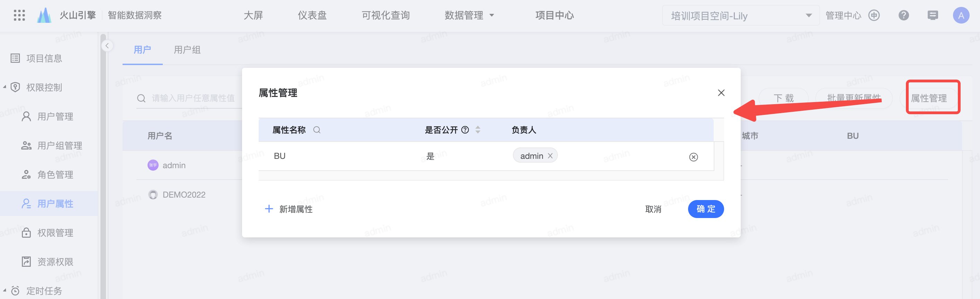This screenshot has height=299, width=980.
Task: Click the 确定 confirm button
Action: pyautogui.click(x=705, y=209)
